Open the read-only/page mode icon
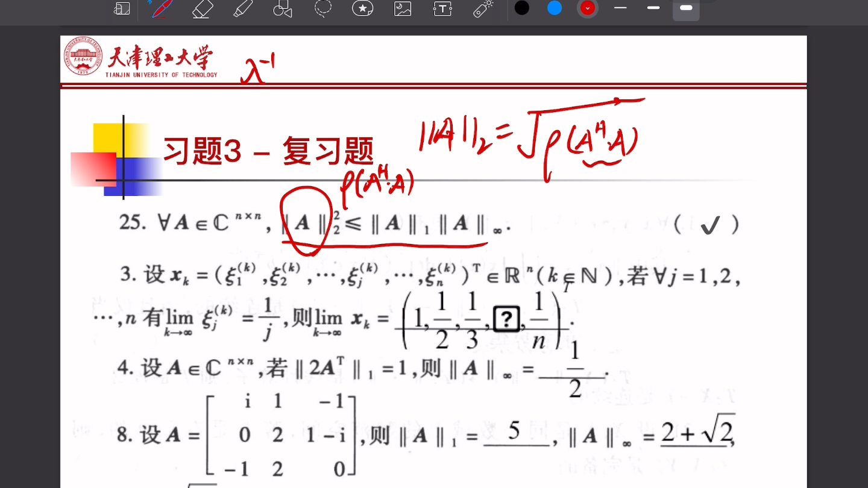 click(x=122, y=8)
